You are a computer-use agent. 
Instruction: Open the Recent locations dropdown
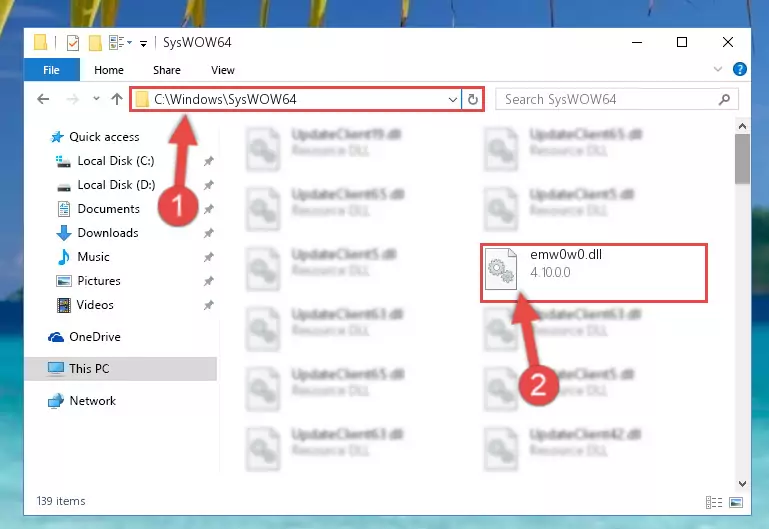click(96, 99)
